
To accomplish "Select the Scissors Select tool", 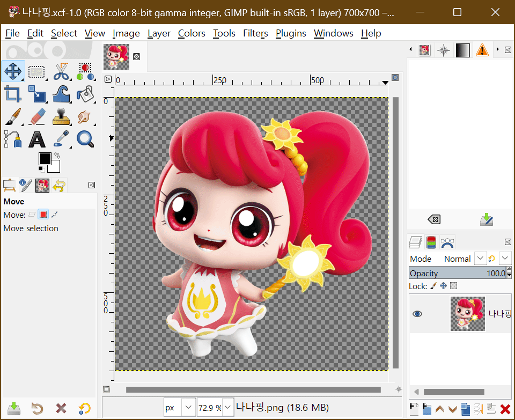I will coord(61,71).
